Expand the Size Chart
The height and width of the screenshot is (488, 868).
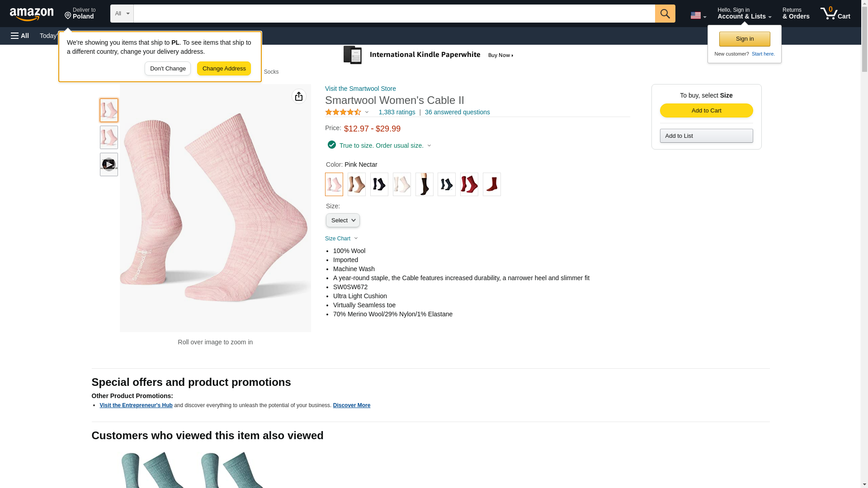tap(341, 239)
